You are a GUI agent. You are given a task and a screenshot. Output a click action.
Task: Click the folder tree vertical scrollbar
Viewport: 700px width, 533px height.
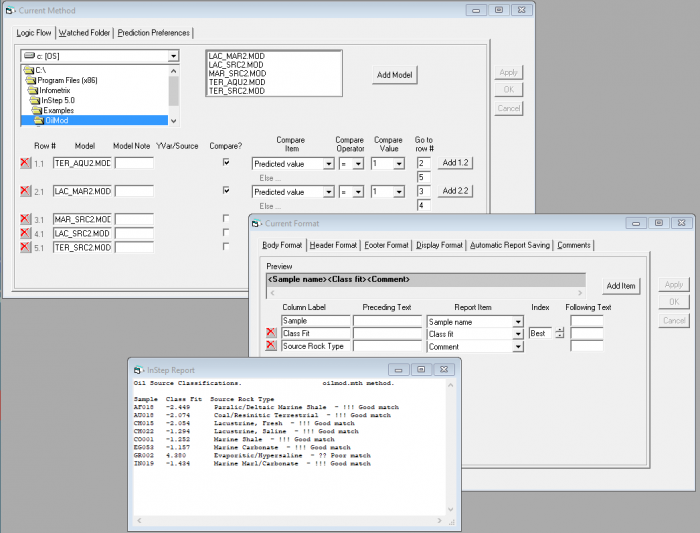point(174,96)
